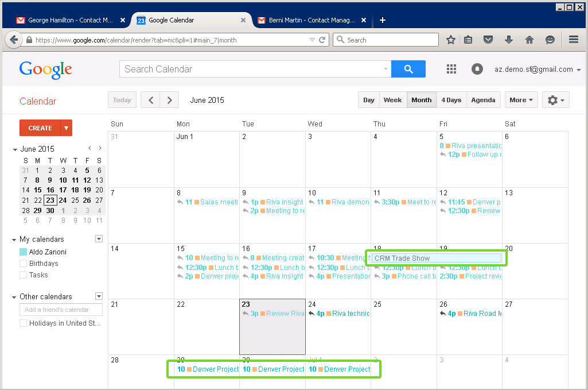588x390 pixels.
Task: Open the More dropdown menu
Action: pyautogui.click(x=521, y=100)
